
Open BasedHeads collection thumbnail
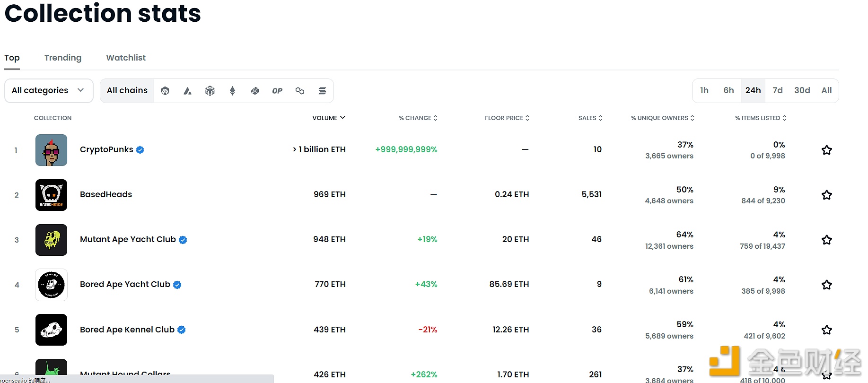tap(51, 195)
